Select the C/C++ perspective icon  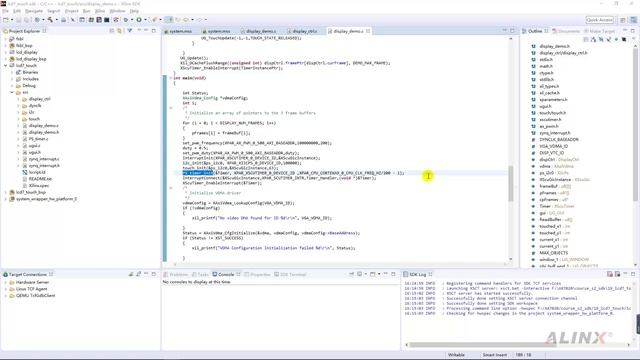point(633,20)
